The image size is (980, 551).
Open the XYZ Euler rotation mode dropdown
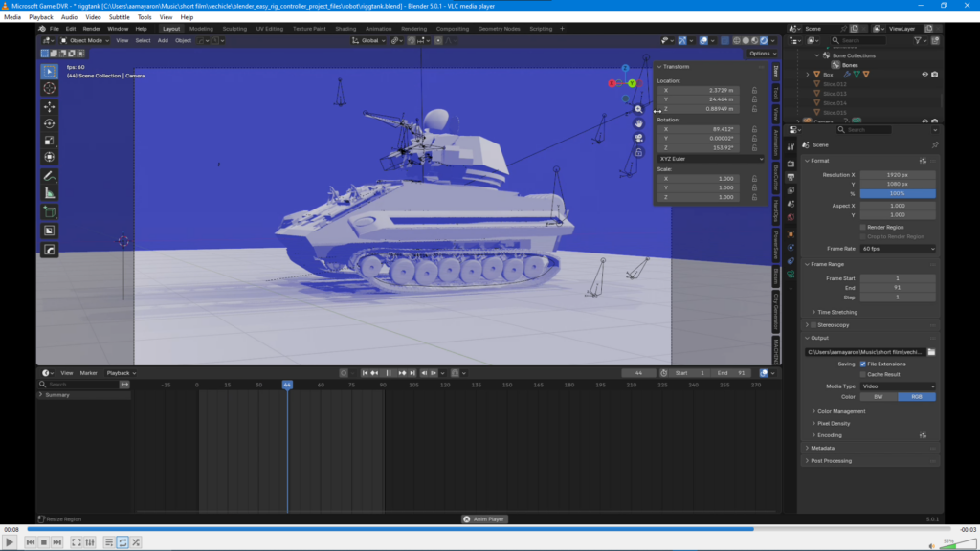point(711,160)
